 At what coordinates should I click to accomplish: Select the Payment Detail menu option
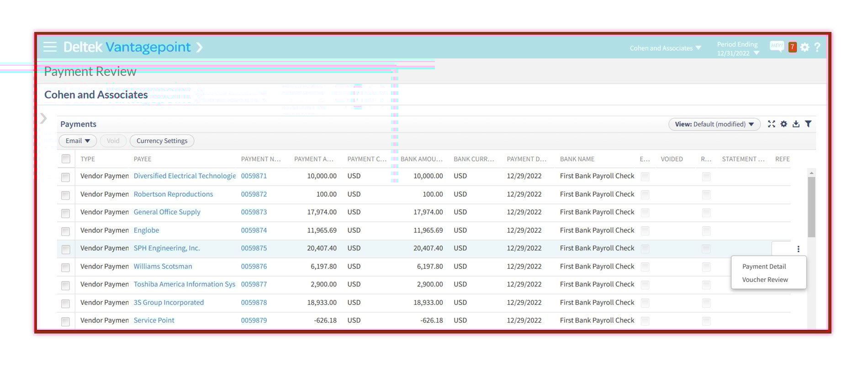[764, 266]
